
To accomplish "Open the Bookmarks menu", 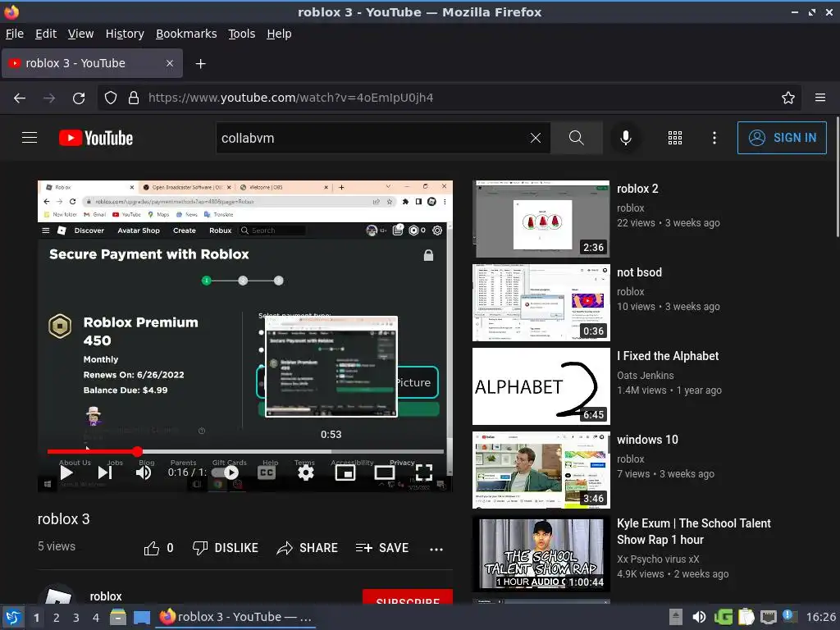I will 186,34.
